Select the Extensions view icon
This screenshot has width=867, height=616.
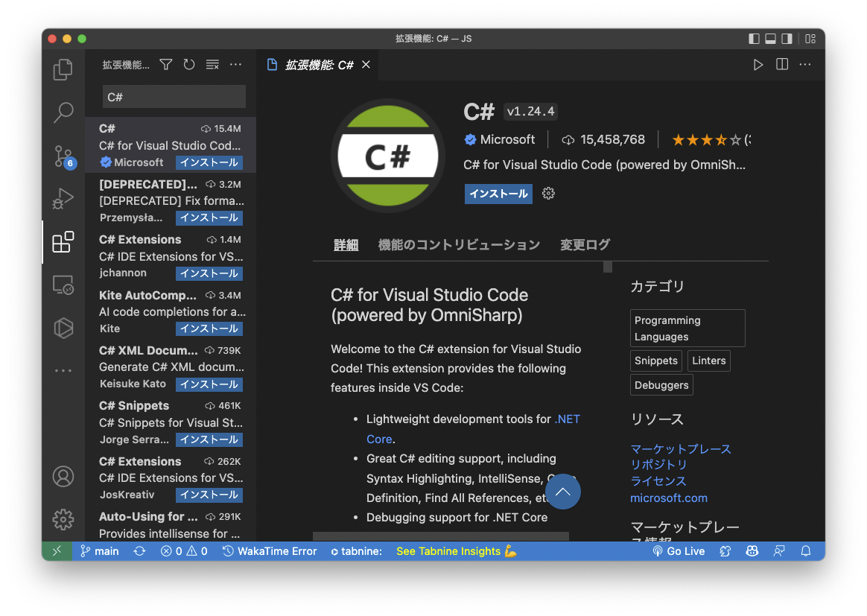click(x=63, y=242)
